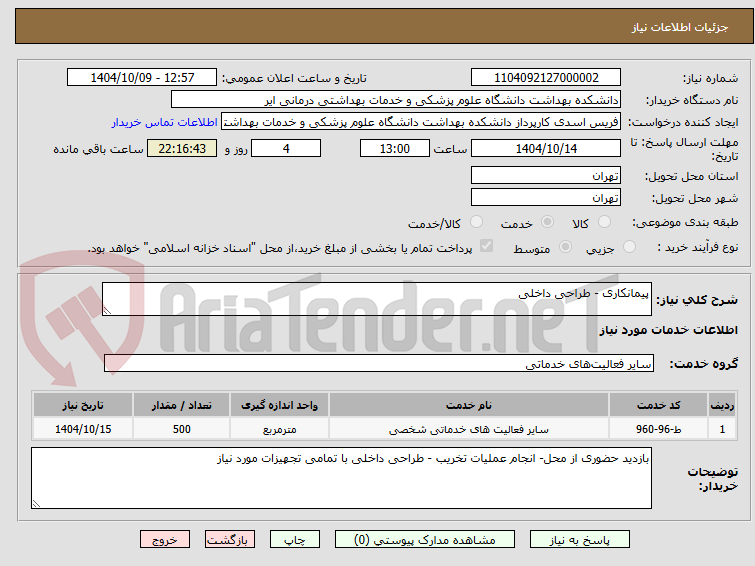This screenshot has height=566, width=755.
Task: Click the شهر محل تحویل field تهران
Action: [x=546, y=197]
